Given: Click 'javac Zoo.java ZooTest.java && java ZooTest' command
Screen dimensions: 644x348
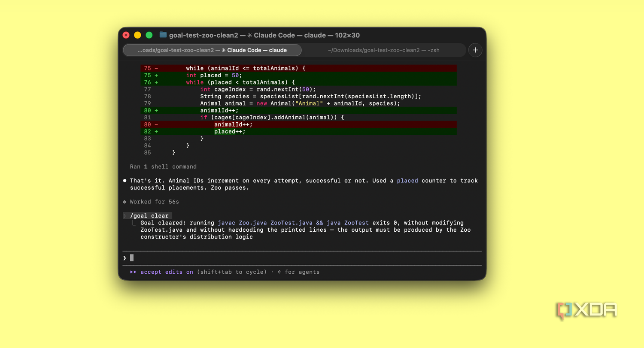Looking at the screenshot, I should click(x=293, y=223).
